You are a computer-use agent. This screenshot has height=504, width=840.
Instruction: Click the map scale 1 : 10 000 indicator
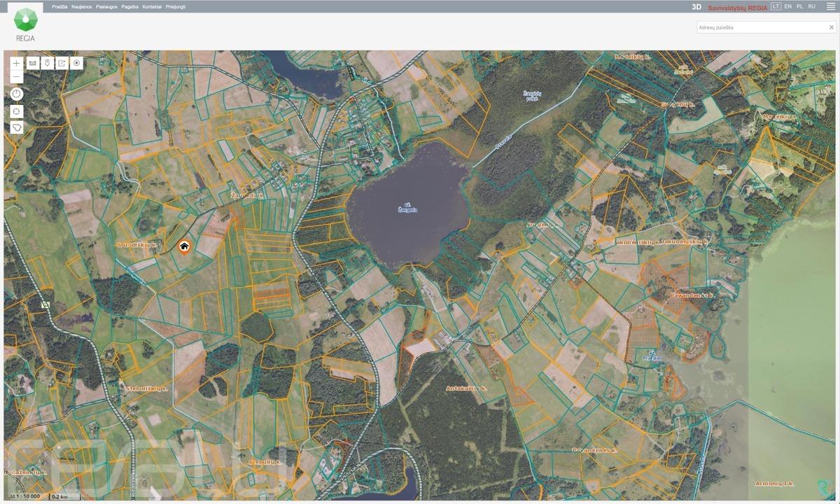(24, 496)
